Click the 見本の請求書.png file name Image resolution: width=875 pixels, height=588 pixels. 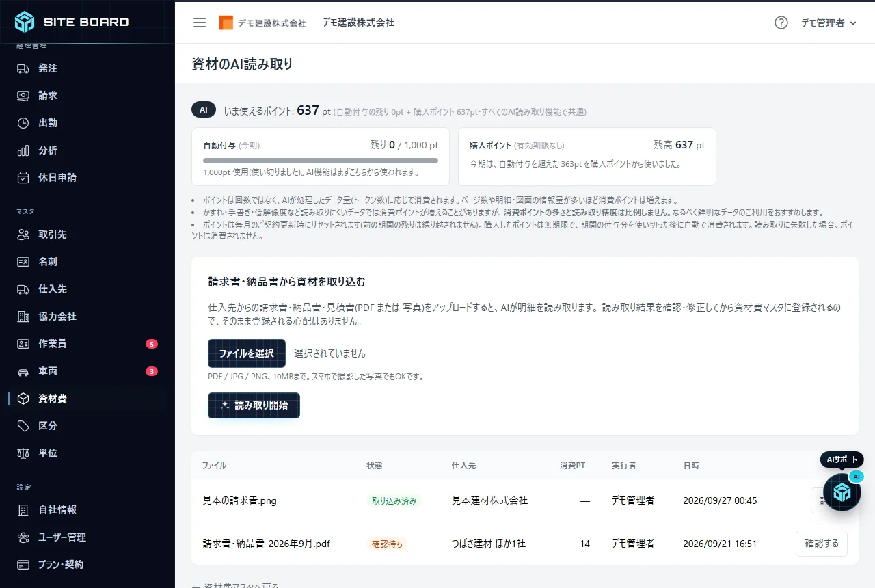(240, 500)
